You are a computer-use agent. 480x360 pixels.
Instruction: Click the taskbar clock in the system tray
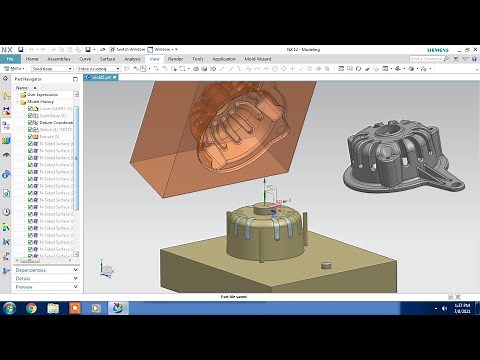click(462, 308)
